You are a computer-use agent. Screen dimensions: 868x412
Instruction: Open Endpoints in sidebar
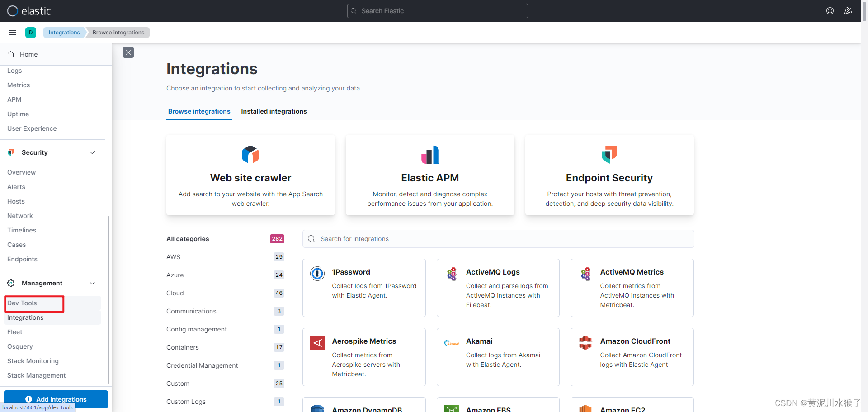tap(22, 259)
